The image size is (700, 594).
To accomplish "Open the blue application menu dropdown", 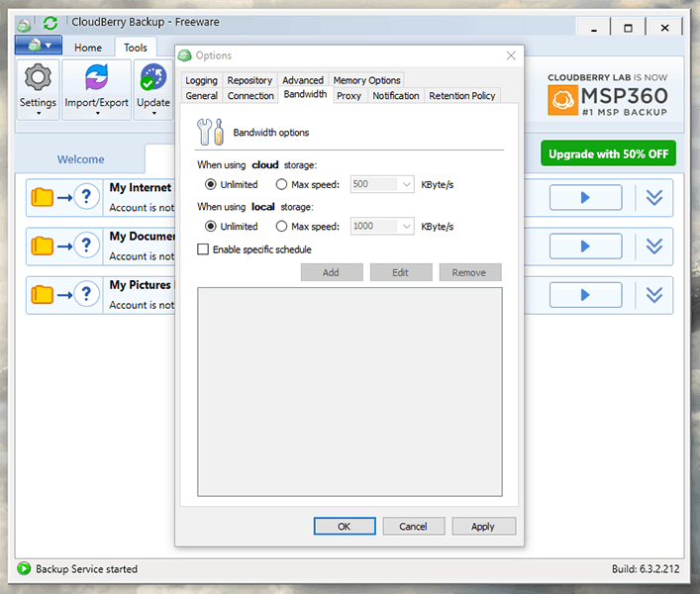I will tap(39, 46).
